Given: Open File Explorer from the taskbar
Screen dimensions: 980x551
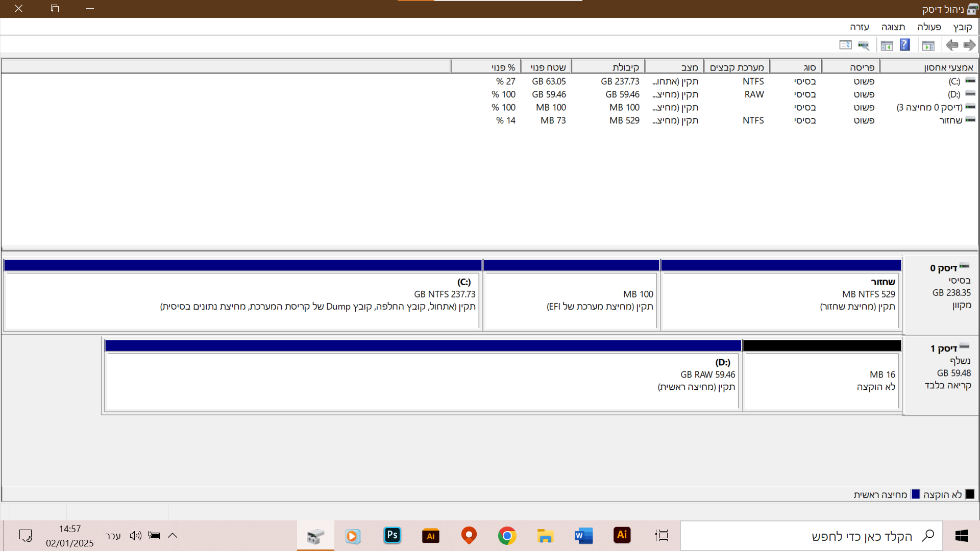Looking at the screenshot, I should coord(545,536).
